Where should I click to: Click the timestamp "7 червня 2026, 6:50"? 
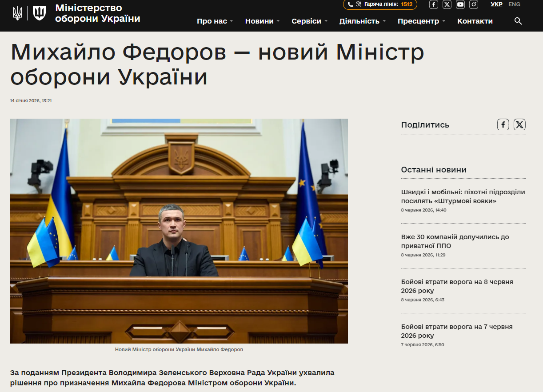tap(423, 344)
